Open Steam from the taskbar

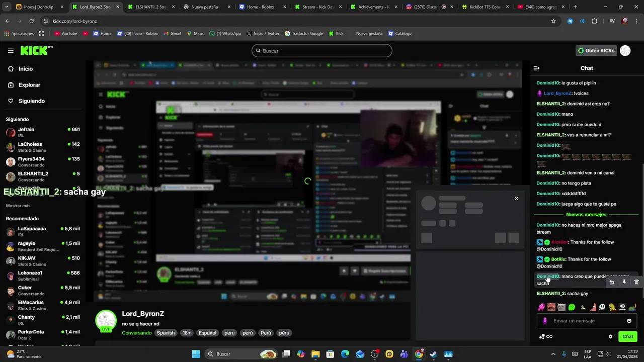coord(433,354)
